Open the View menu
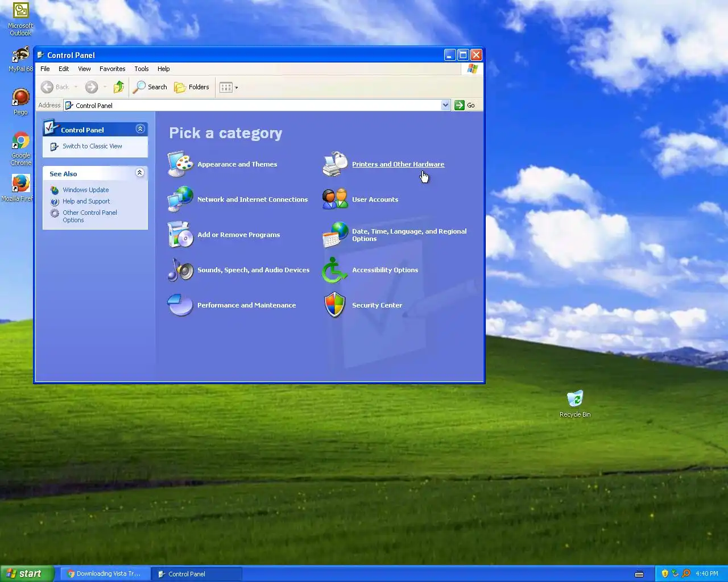Viewport: 728px width, 582px height. point(84,69)
